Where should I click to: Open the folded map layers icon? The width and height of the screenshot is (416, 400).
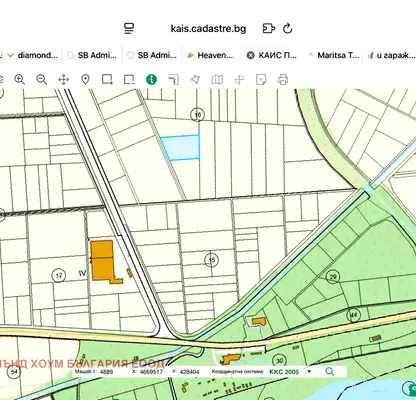click(x=217, y=80)
